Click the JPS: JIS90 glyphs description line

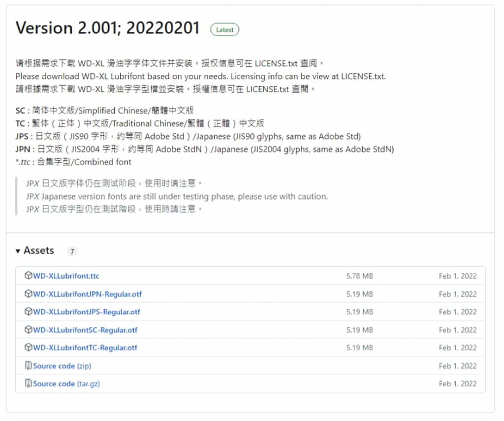188,136
